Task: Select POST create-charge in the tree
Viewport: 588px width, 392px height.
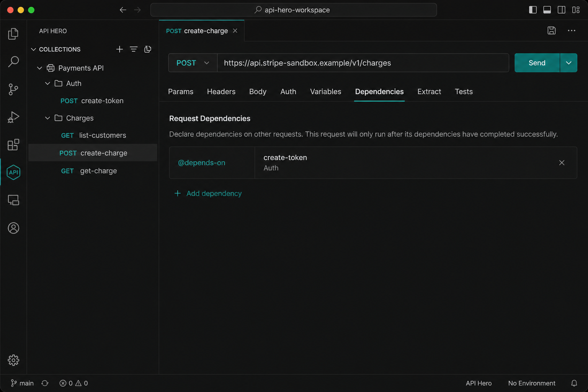Action: click(x=93, y=153)
